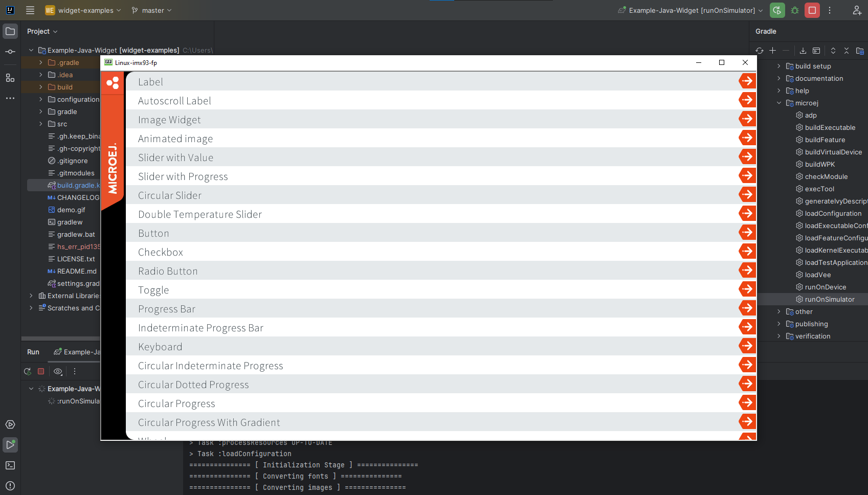Expand the src folder in Project tree
Screen dimensions: 868x495
coord(41,124)
